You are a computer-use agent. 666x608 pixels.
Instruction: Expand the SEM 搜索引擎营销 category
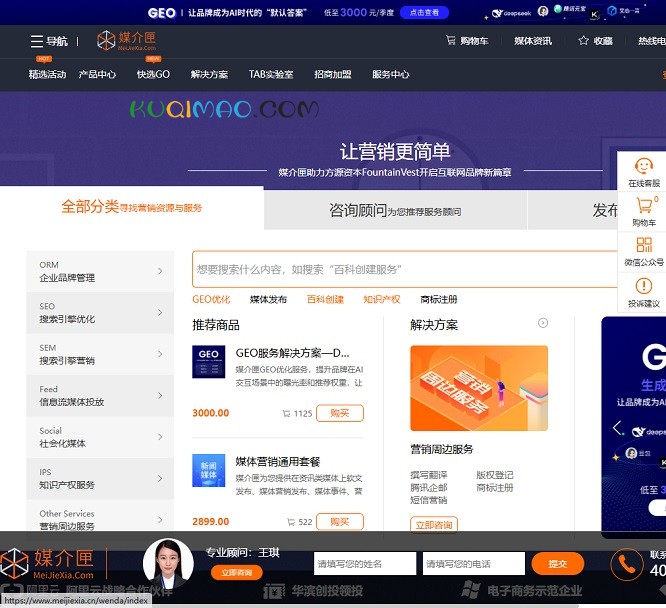click(x=100, y=354)
